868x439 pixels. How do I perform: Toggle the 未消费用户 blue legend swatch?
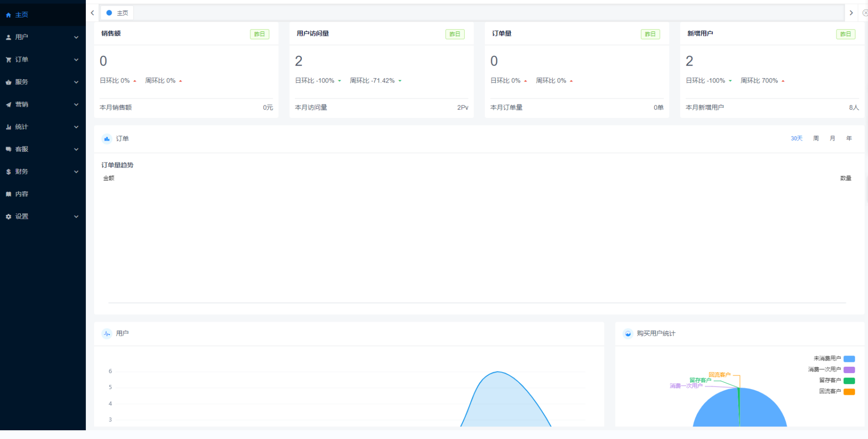(849, 359)
